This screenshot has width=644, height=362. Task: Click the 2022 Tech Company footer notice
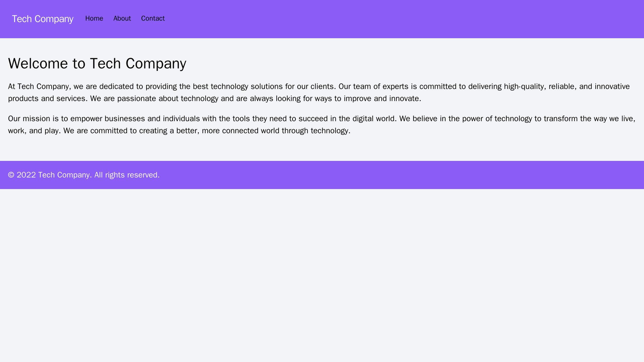pos(82,175)
